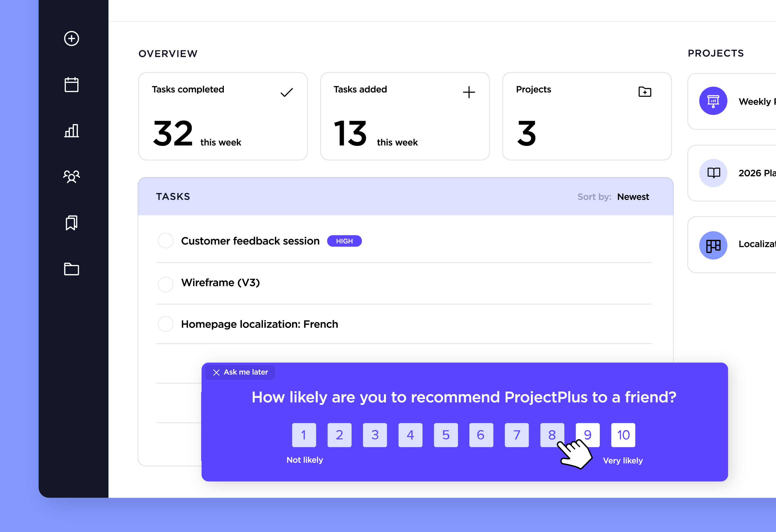The height and width of the screenshot is (532, 776).
Task: Open the Weekly project card
Action: coord(735,101)
